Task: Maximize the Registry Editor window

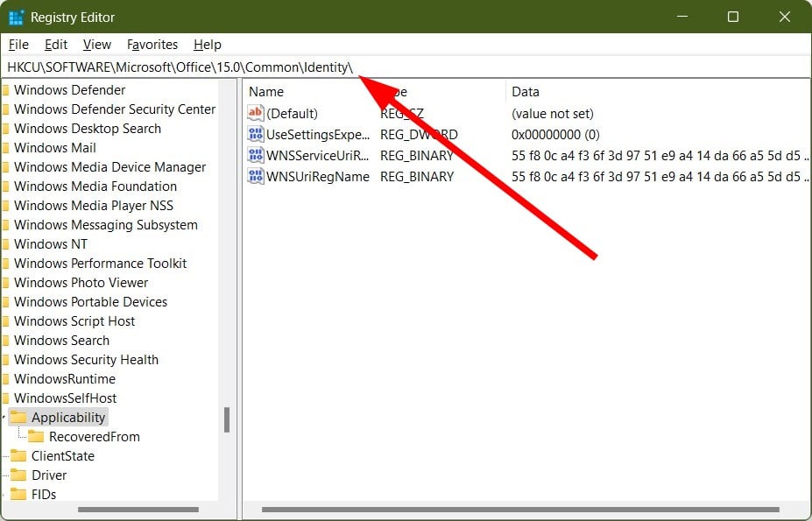Action: click(x=733, y=17)
